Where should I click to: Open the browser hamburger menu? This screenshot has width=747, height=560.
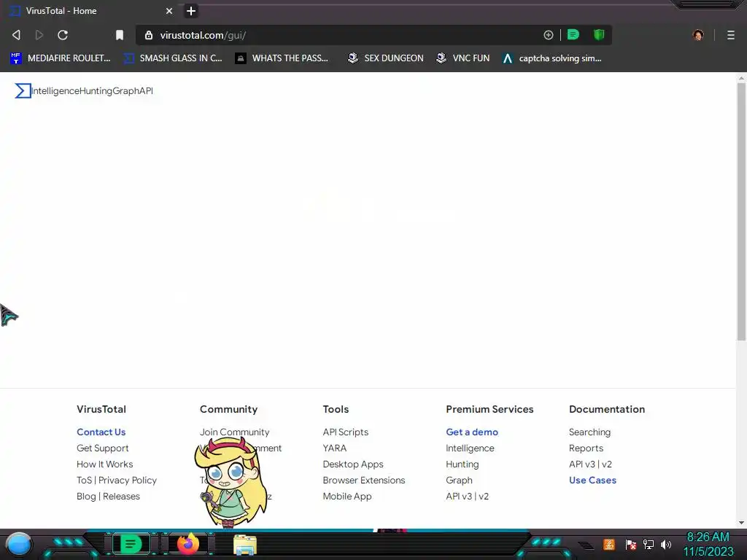click(x=731, y=35)
